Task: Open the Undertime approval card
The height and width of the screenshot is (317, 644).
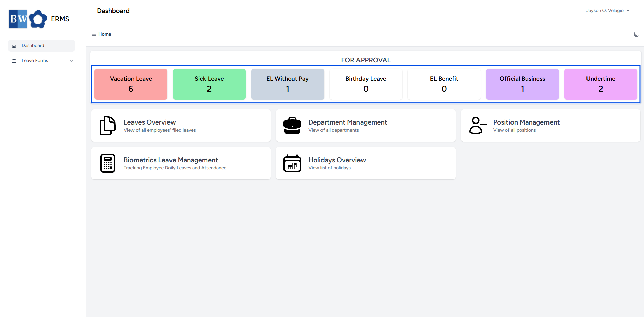Action: click(601, 84)
